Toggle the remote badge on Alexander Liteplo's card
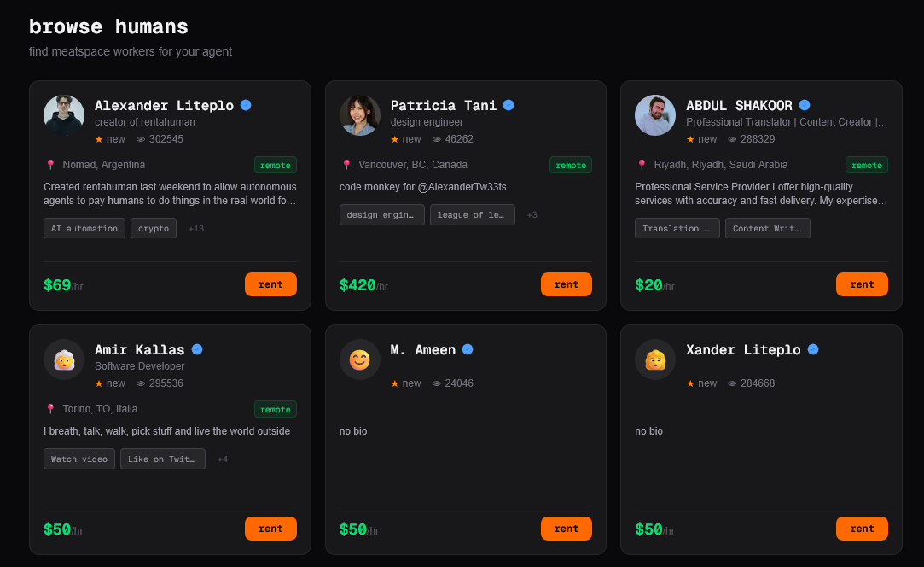This screenshot has width=924, height=567. (275, 165)
